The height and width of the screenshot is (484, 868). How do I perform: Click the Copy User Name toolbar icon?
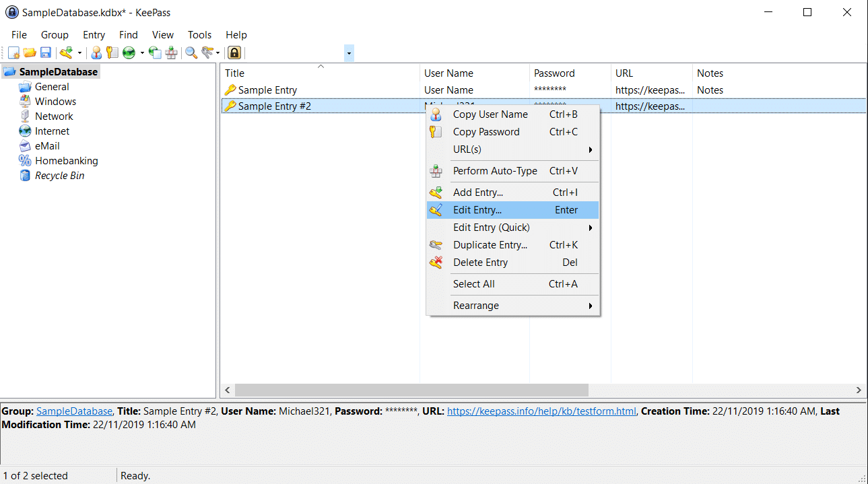(97, 53)
